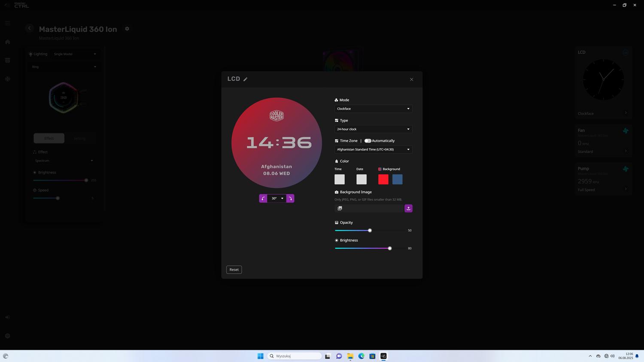Click the pencil icon to rename LCD

pyautogui.click(x=246, y=79)
